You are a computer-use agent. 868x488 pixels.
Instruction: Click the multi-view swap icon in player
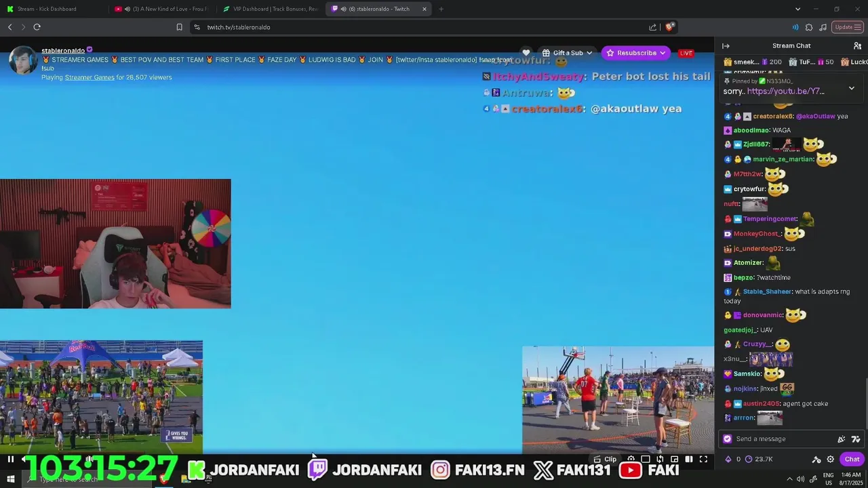[x=660, y=459]
